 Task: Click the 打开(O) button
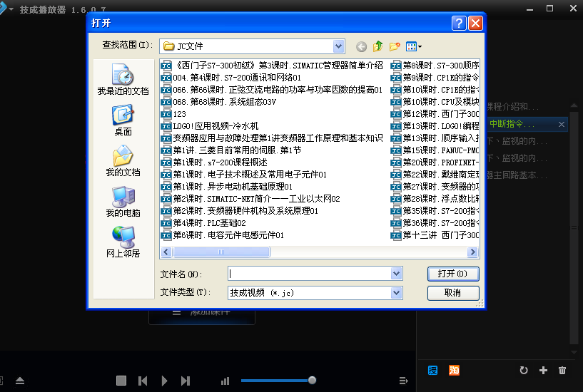pos(452,274)
